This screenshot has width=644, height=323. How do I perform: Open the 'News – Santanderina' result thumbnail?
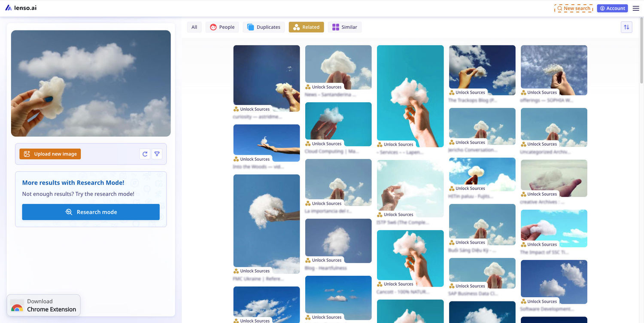(x=338, y=67)
